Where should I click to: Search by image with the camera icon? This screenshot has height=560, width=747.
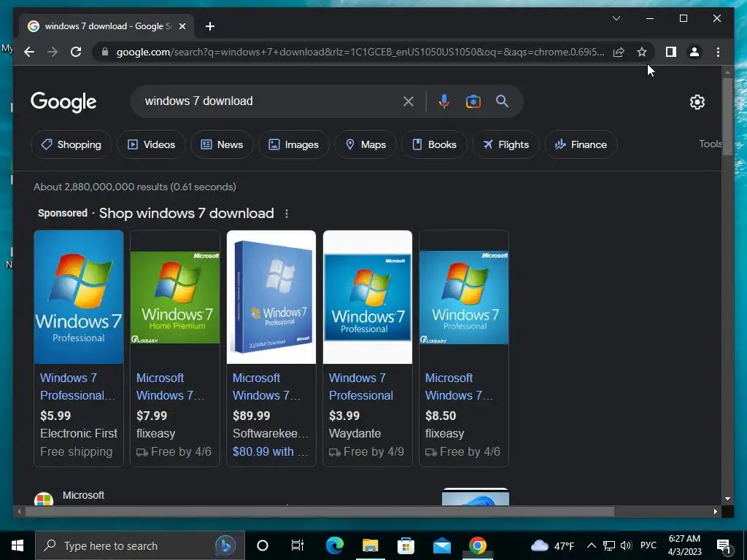(x=473, y=101)
